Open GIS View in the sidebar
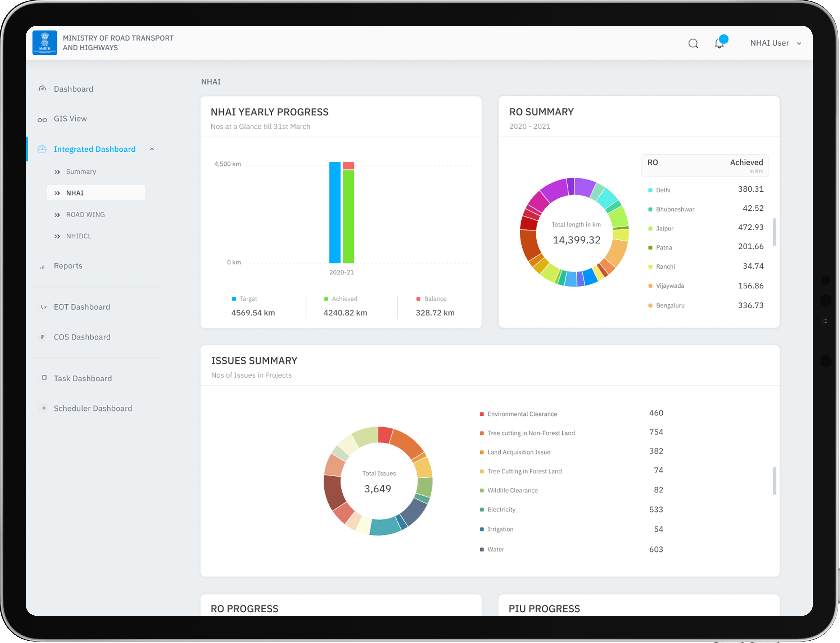Image resolution: width=840 pixels, height=643 pixels. click(70, 119)
